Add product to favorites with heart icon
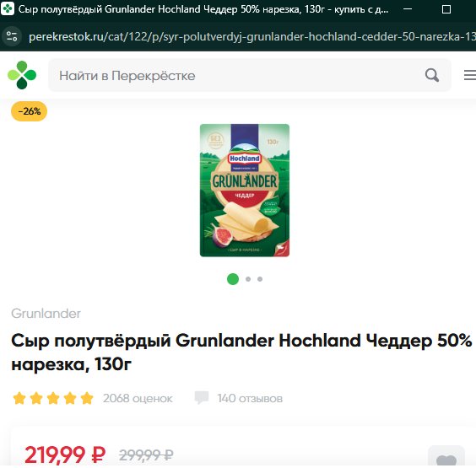This screenshot has width=476, height=468. pyautogui.click(x=446, y=459)
